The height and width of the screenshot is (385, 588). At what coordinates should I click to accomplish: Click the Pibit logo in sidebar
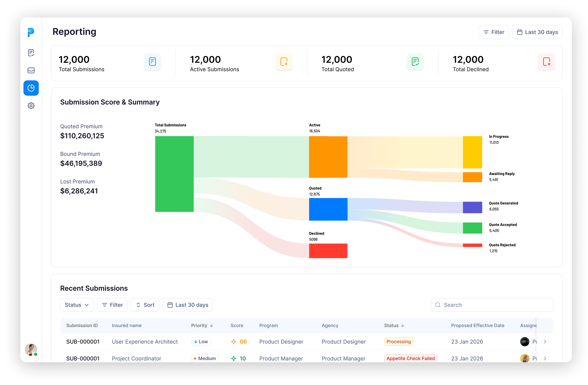click(31, 32)
